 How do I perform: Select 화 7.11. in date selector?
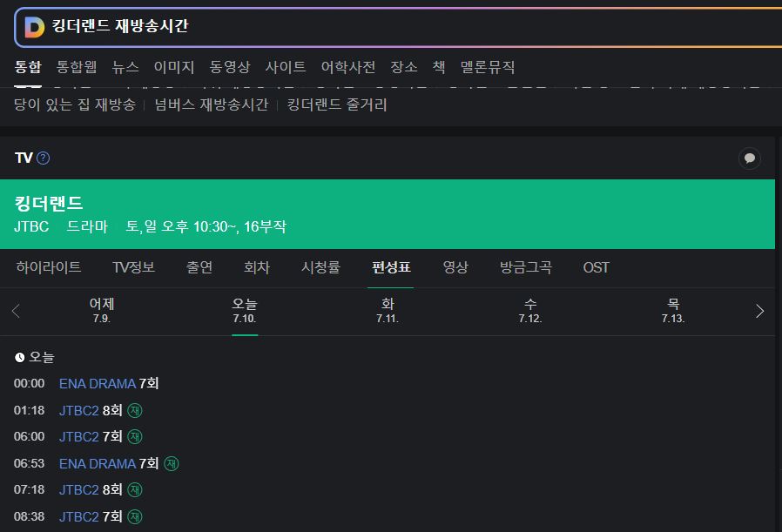(x=388, y=311)
